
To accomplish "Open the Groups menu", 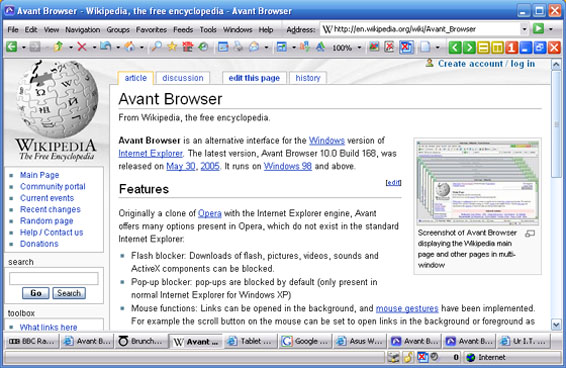I will (118, 30).
